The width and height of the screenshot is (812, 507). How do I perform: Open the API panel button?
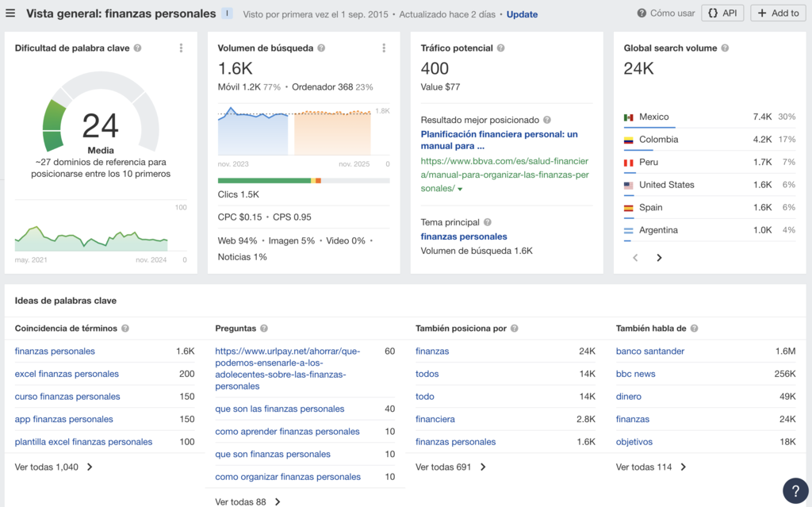click(722, 13)
